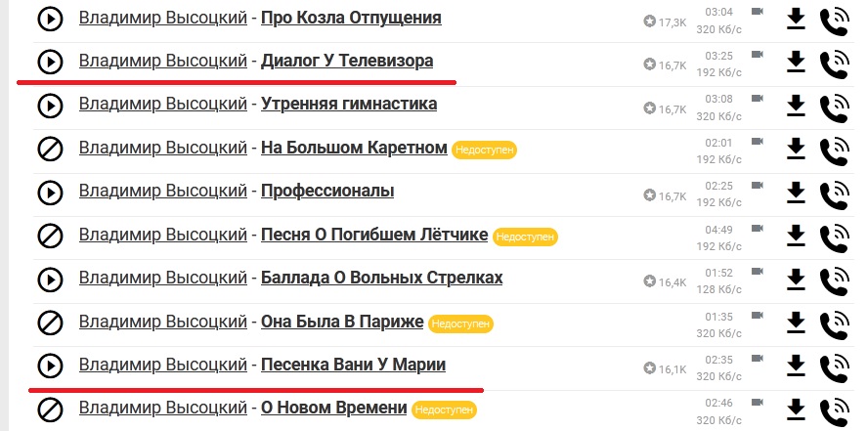Download the track О Новом Времени
The image size is (868, 431).
pyautogui.click(x=796, y=409)
